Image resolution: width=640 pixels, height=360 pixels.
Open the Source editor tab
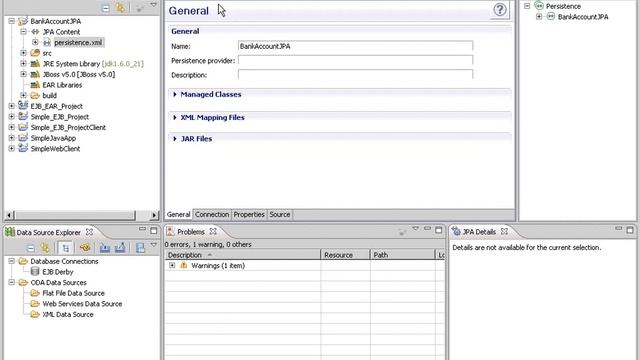pos(280,214)
